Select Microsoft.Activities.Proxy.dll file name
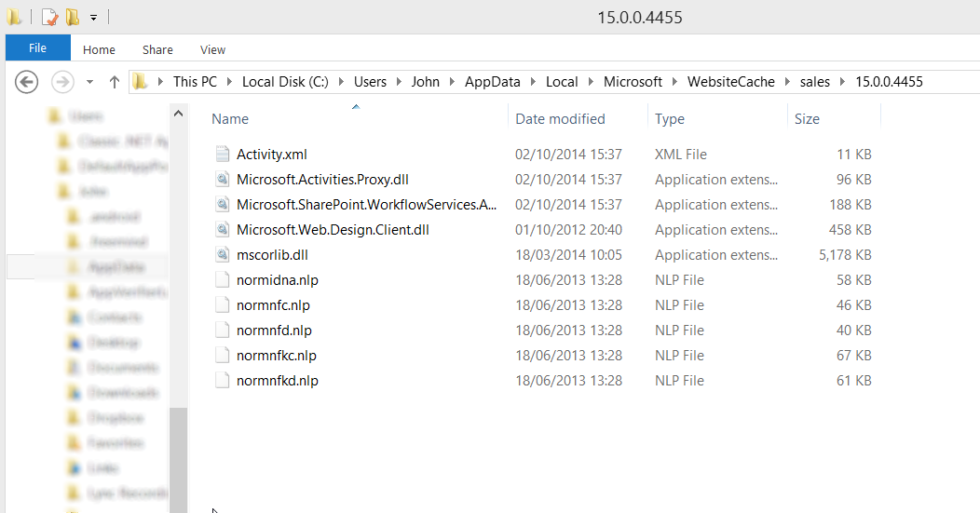The width and height of the screenshot is (980, 513). (x=322, y=180)
